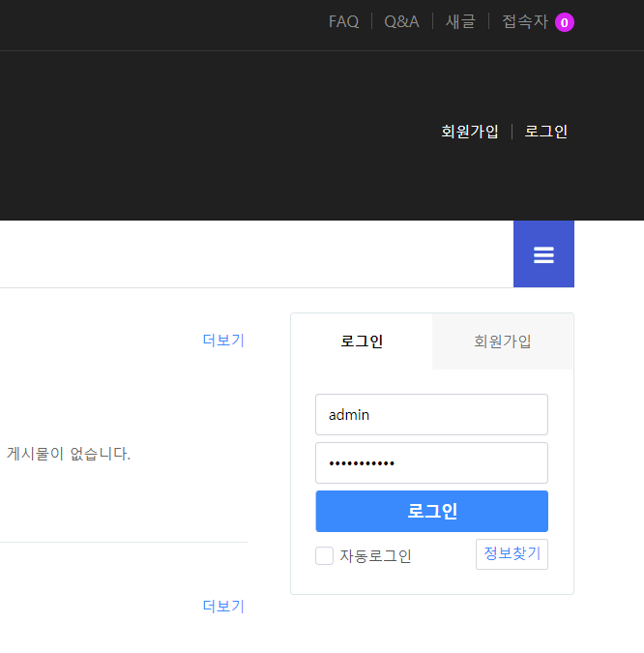The width and height of the screenshot is (644, 653).
Task: Open 새글 (new posts) link
Action: pyautogui.click(x=460, y=21)
